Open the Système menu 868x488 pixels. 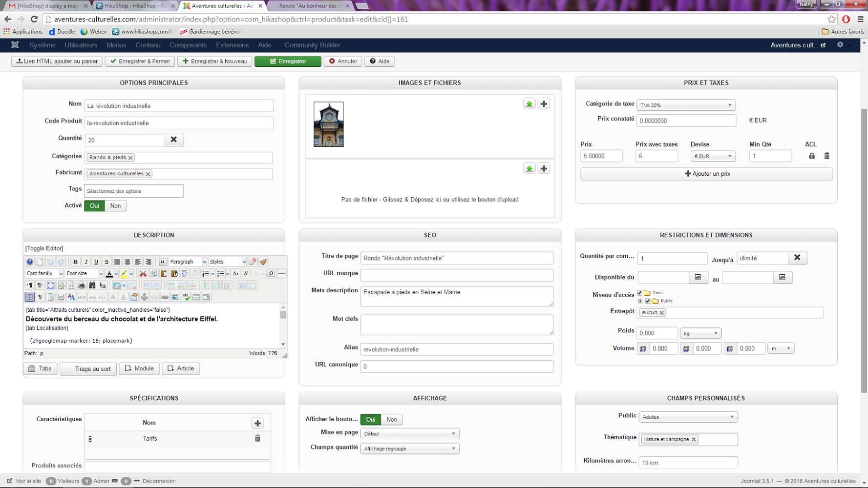pos(42,45)
